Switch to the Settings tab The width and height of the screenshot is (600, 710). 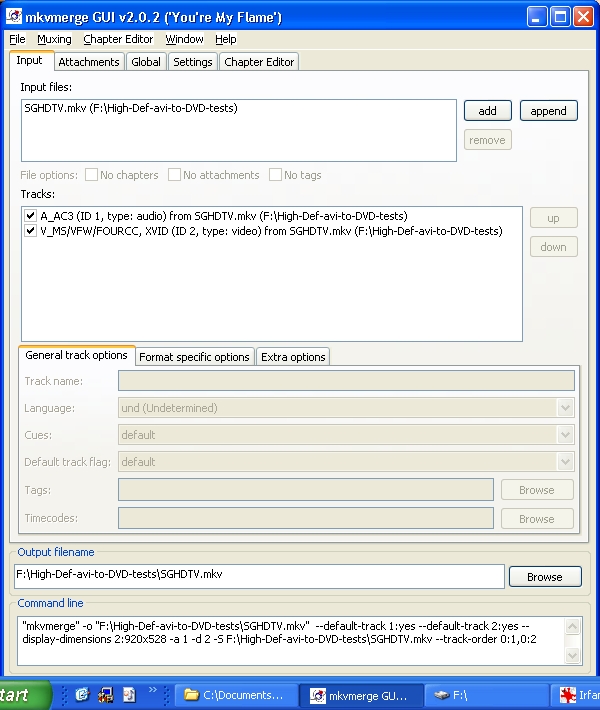click(192, 62)
